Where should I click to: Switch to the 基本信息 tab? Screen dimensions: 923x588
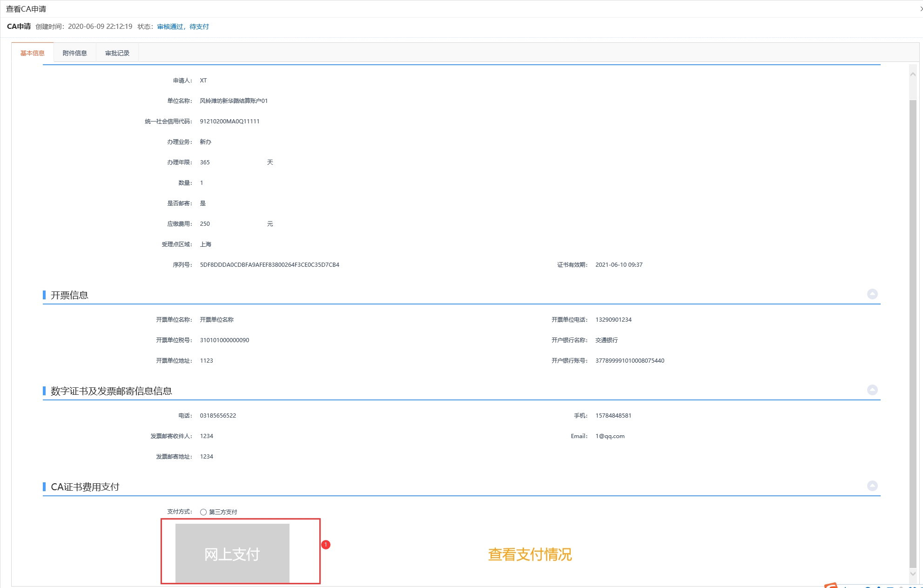[33, 53]
